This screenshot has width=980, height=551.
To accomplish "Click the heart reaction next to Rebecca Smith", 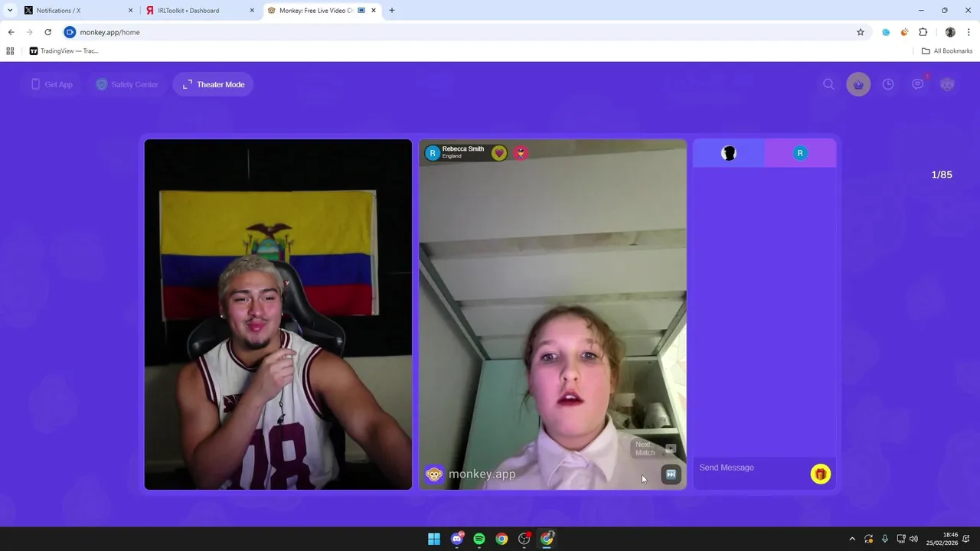I will [x=499, y=153].
